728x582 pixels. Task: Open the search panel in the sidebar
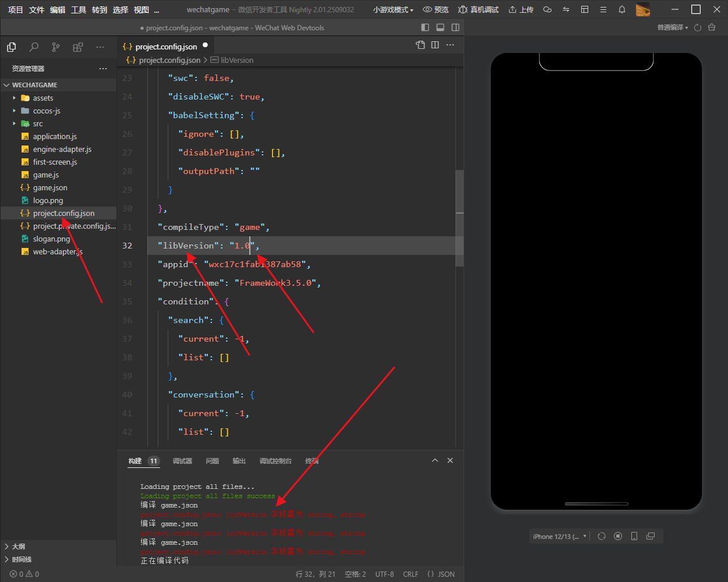coord(34,47)
